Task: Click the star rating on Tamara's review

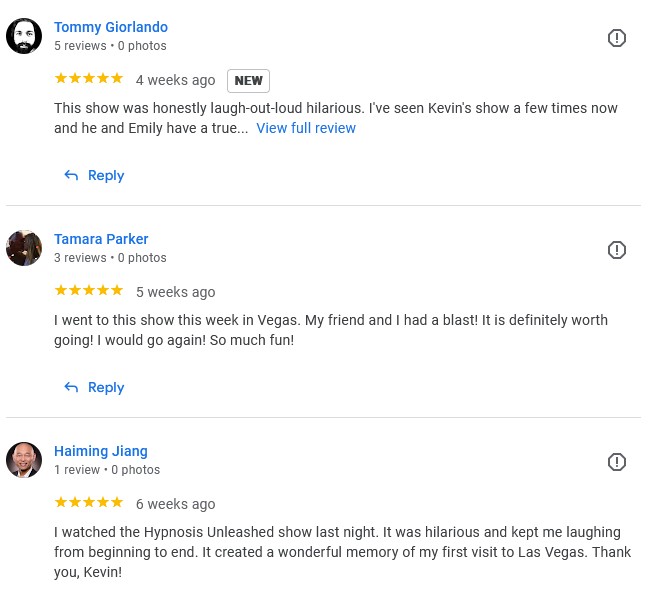Action: tap(89, 291)
